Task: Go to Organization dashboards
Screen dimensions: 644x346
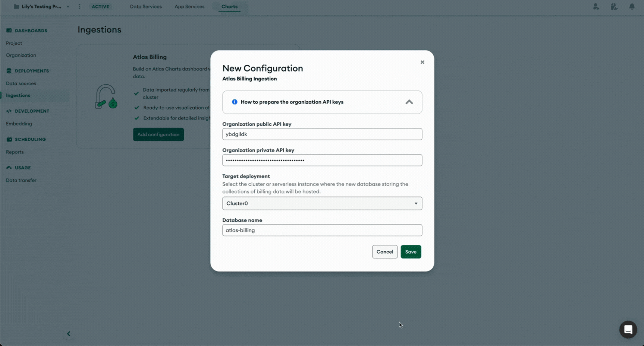Action: (21, 55)
